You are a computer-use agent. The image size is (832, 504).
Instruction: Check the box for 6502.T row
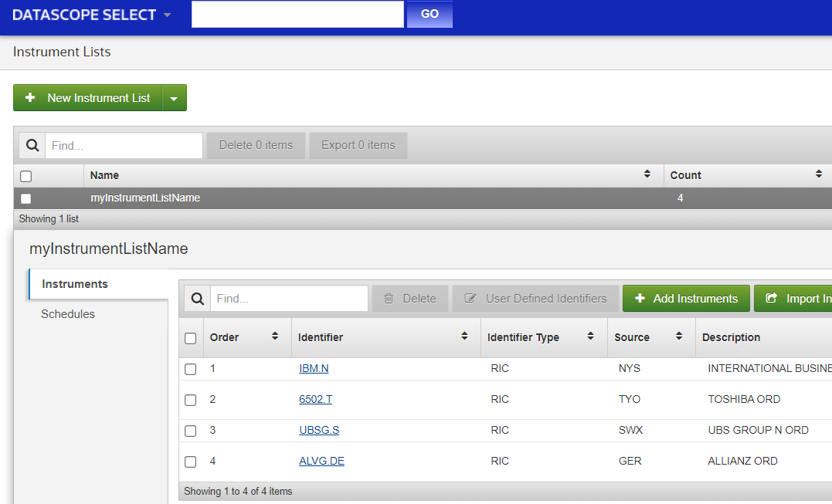(191, 400)
